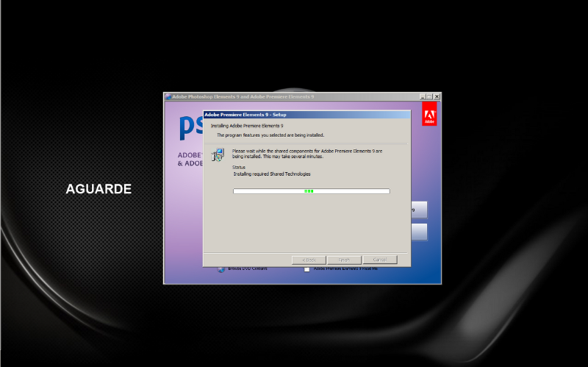Minimize the Adobe Photoshop Elements 9 launcher window

click(x=423, y=96)
